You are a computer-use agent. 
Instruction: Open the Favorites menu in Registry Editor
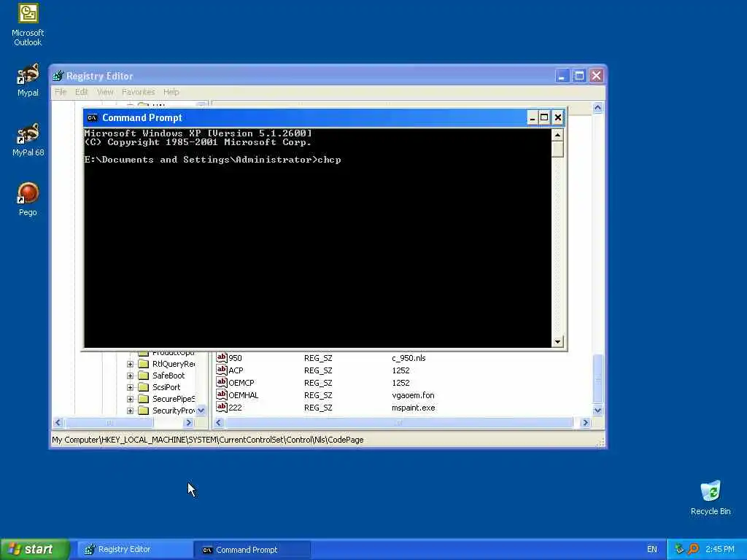pyautogui.click(x=138, y=92)
